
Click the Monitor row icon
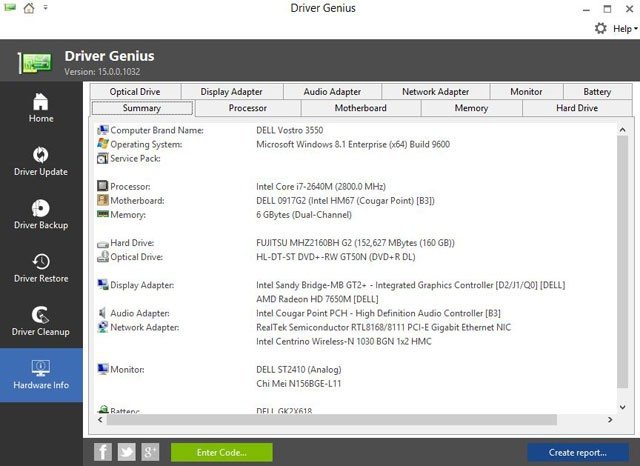click(x=103, y=369)
